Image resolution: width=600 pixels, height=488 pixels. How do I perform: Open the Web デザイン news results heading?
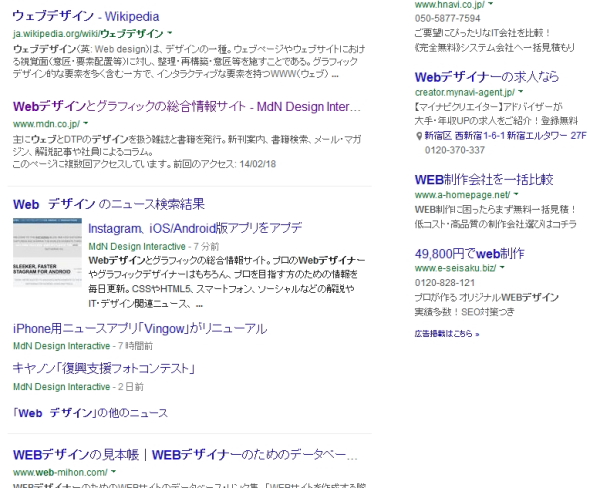click(108, 204)
